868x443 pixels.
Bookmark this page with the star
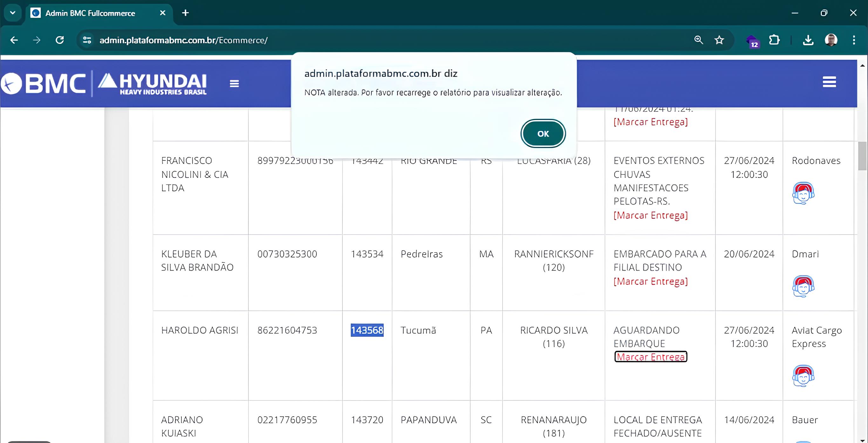click(x=719, y=40)
